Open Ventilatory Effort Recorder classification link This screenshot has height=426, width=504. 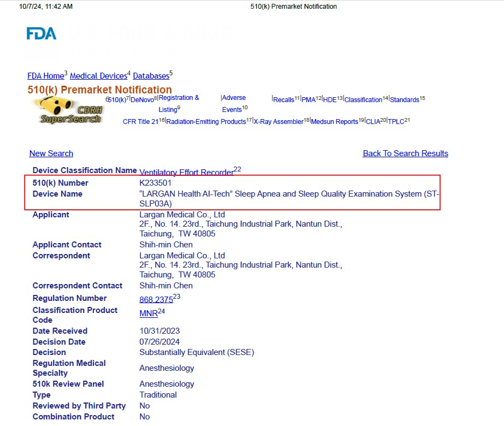186,172
